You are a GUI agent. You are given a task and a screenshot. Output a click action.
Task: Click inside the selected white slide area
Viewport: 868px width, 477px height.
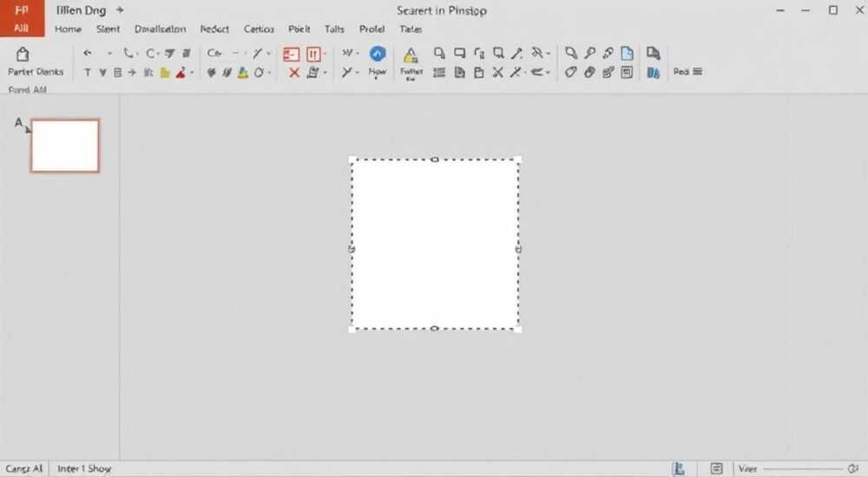point(435,244)
